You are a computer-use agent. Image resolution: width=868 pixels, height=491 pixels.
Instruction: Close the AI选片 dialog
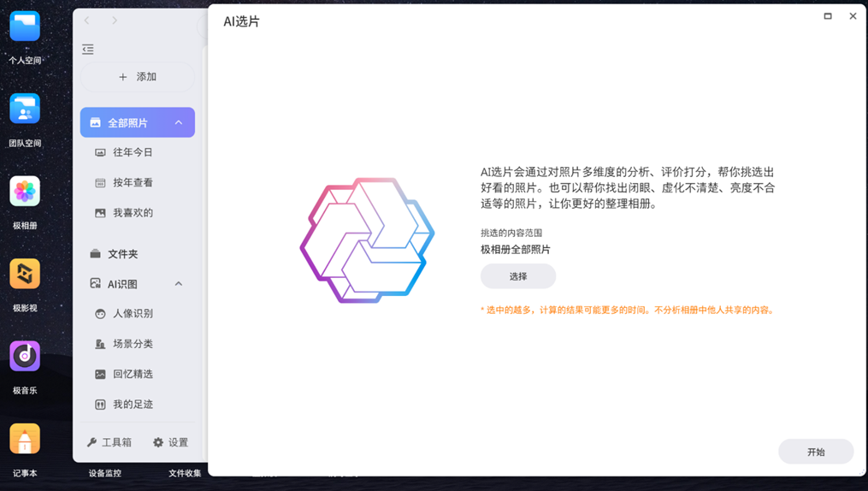point(853,16)
